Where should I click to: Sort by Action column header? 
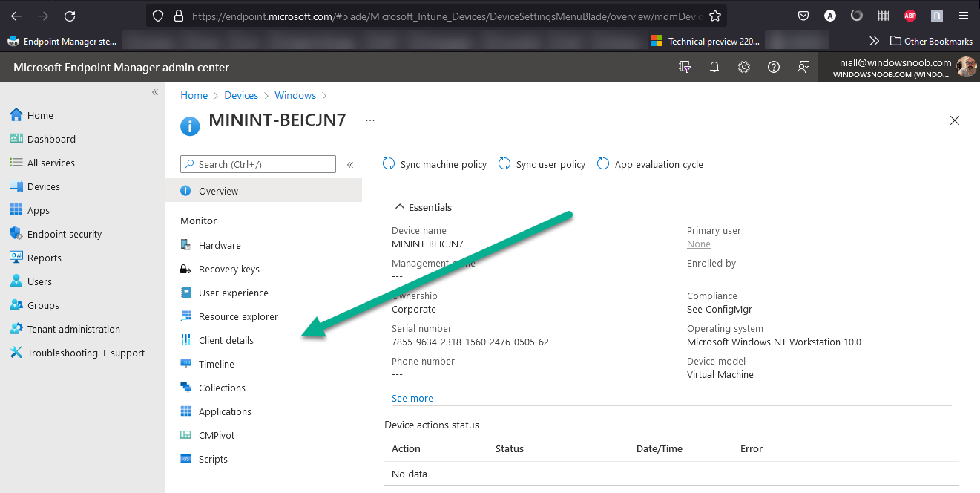click(x=406, y=449)
